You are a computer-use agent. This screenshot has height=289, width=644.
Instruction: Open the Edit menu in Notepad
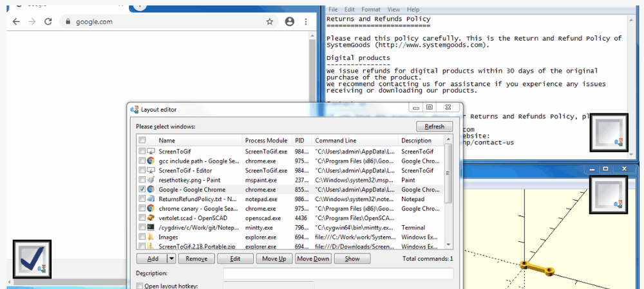click(350, 10)
